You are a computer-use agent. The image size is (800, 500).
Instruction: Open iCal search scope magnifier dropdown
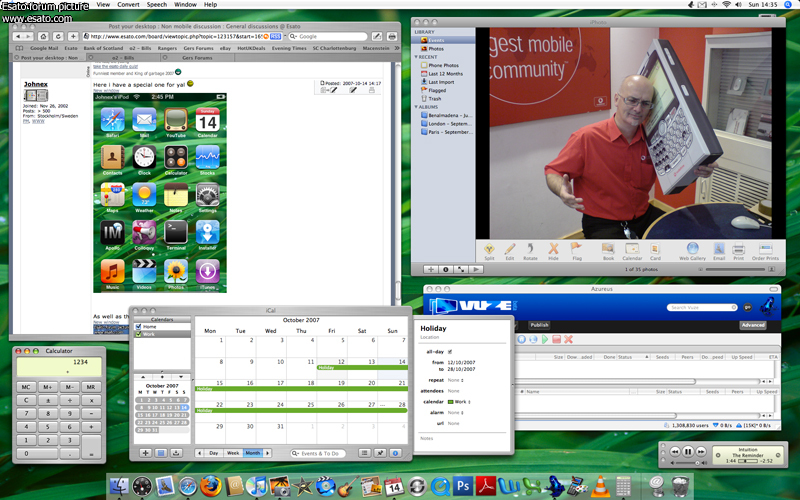point(295,453)
